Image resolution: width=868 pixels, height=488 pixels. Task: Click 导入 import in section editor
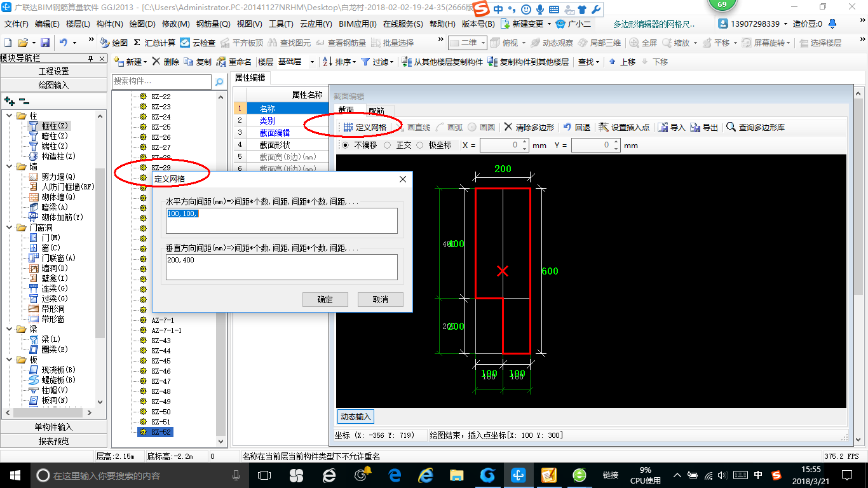click(672, 127)
